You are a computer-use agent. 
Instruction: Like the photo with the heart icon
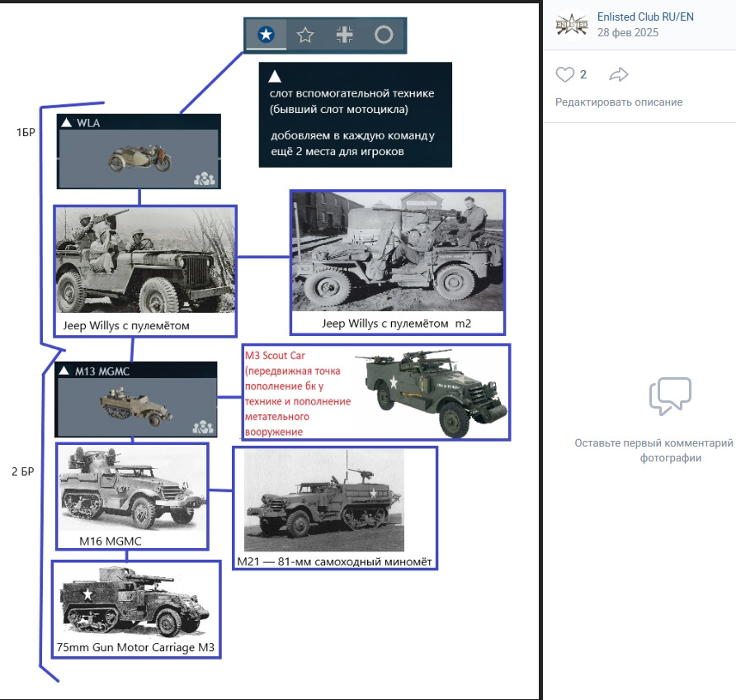(x=564, y=74)
